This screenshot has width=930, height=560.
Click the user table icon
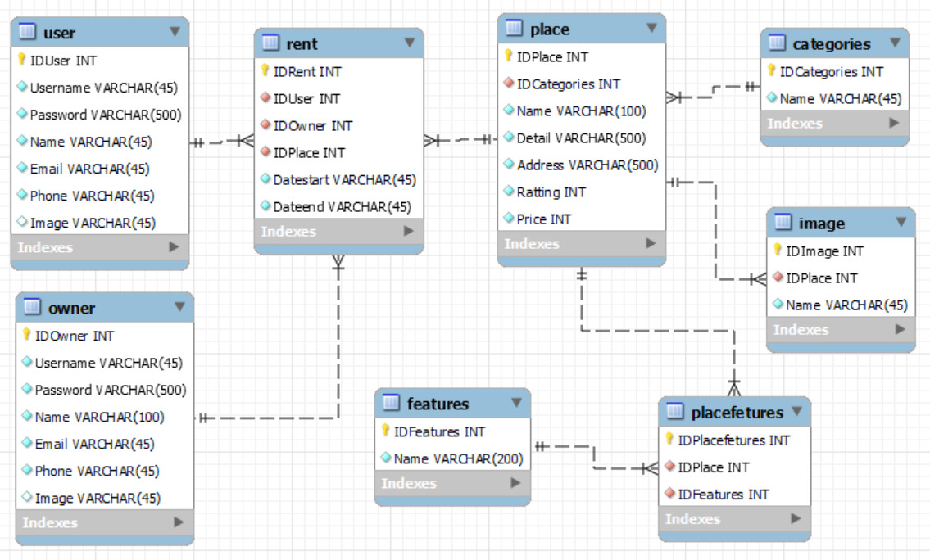[x=27, y=31]
